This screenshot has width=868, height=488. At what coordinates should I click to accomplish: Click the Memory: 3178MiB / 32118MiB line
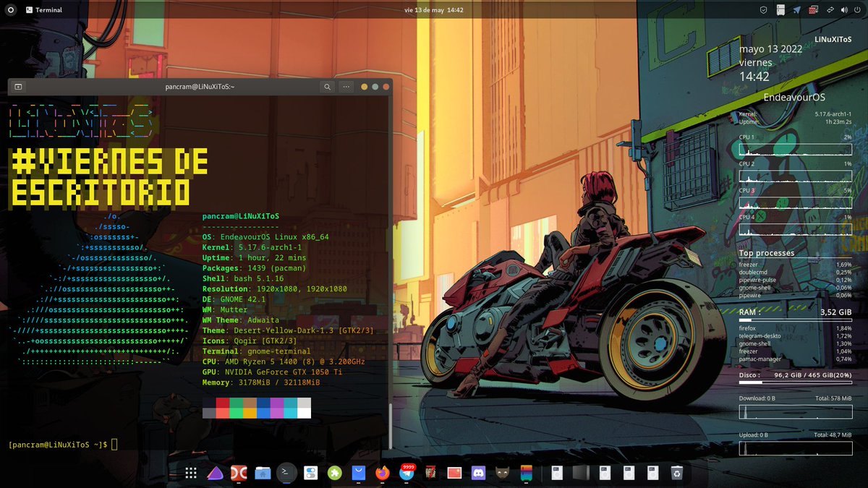(260, 382)
